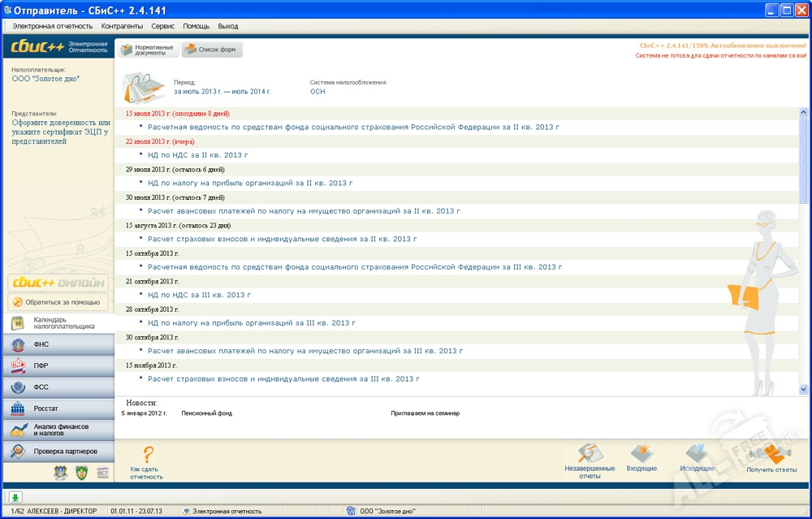
Task: Click the green download arrow icon
Action: (16, 497)
